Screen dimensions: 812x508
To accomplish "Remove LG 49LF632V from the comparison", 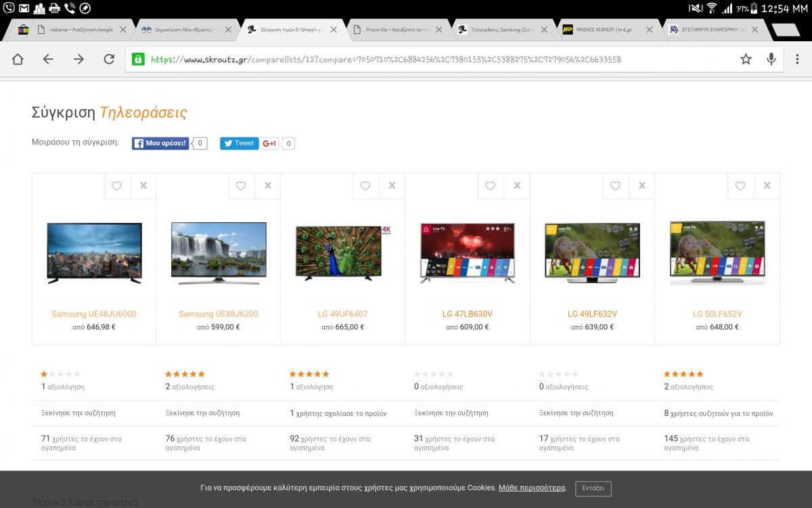I will [x=642, y=186].
